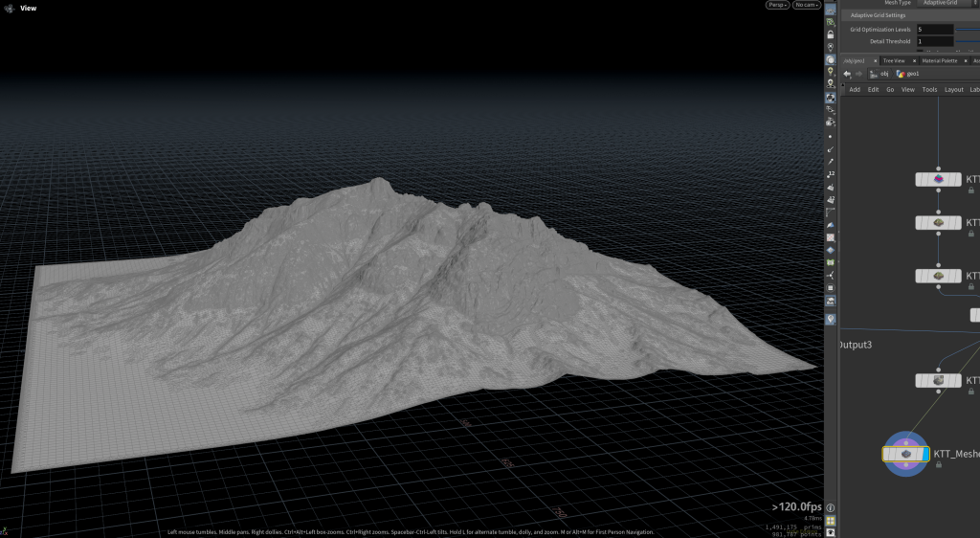Click the Grid Optimization Levels input field
The height and width of the screenshot is (538, 980).
click(934, 30)
